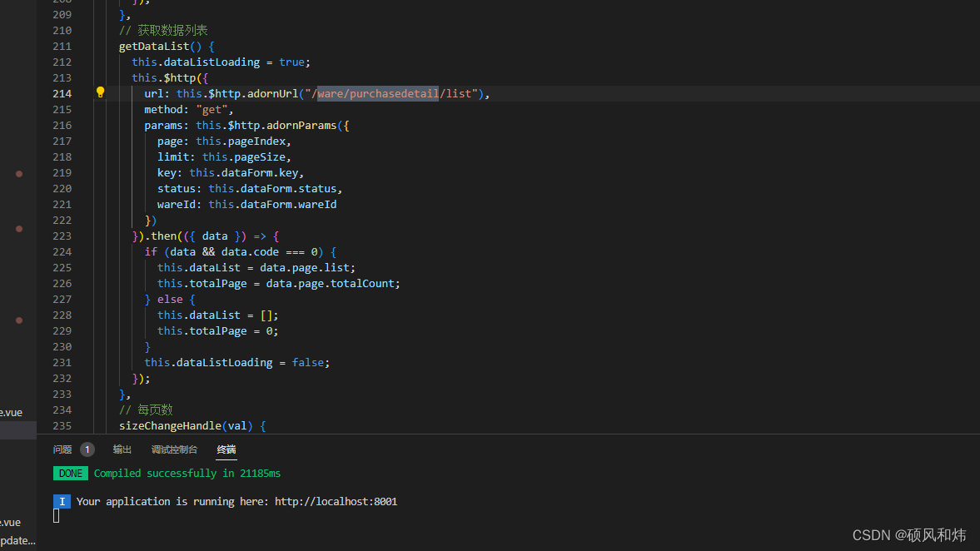Click the 'false' keyword on line 231
The image size is (980, 551).
(x=307, y=362)
